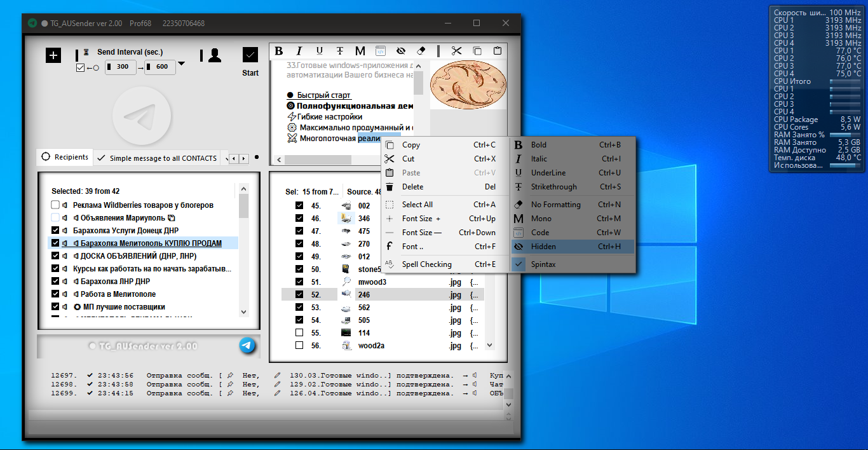Expand the Send Interval dropdown arrow

[182, 64]
